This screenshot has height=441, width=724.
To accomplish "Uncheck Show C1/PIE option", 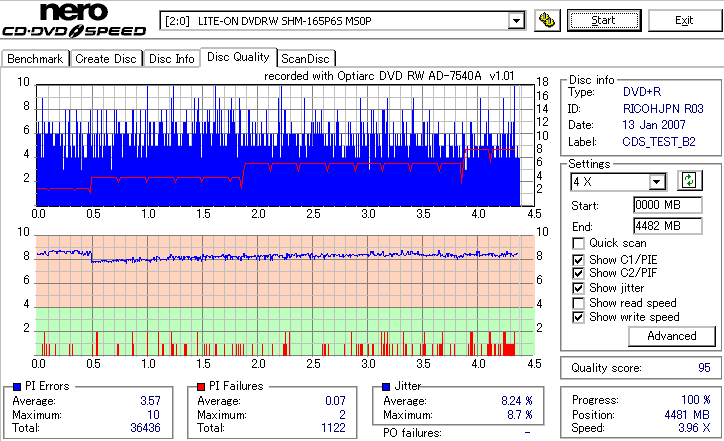I will pyautogui.click(x=578, y=260).
